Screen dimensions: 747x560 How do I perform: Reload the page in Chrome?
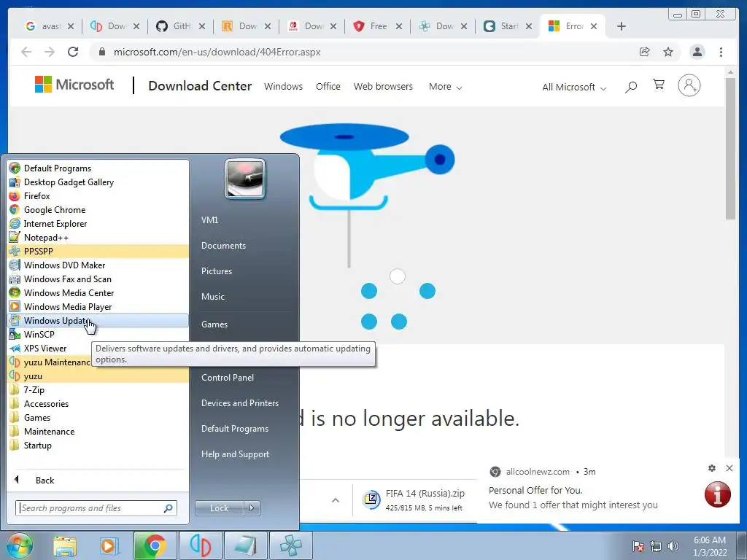73,52
